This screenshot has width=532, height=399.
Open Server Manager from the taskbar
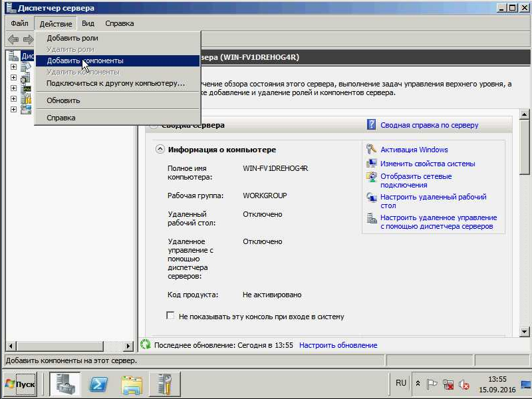[65, 384]
